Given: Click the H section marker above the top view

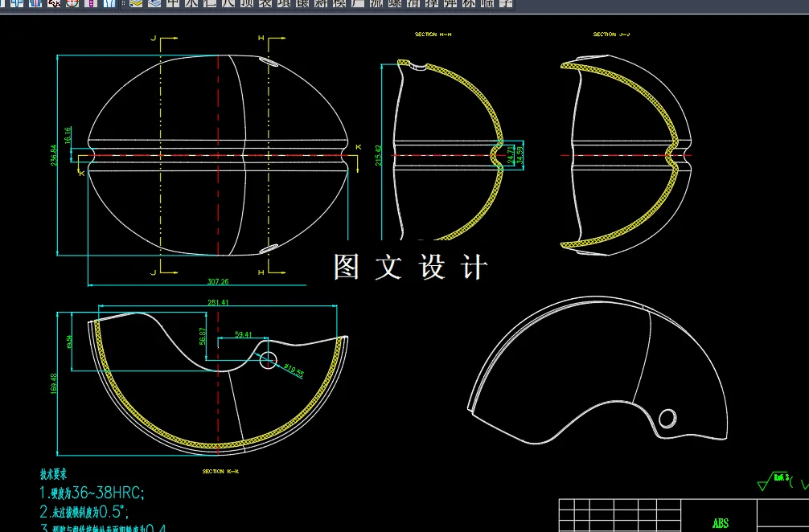Looking at the screenshot, I should [x=261, y=38].
